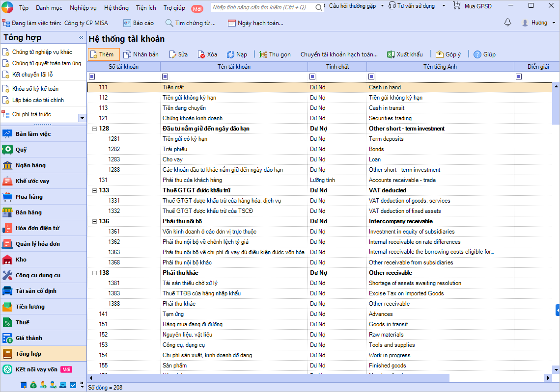Open the Tiện ích menu
The height and width of the screenshot is (392, 560).
pos(146,8)
